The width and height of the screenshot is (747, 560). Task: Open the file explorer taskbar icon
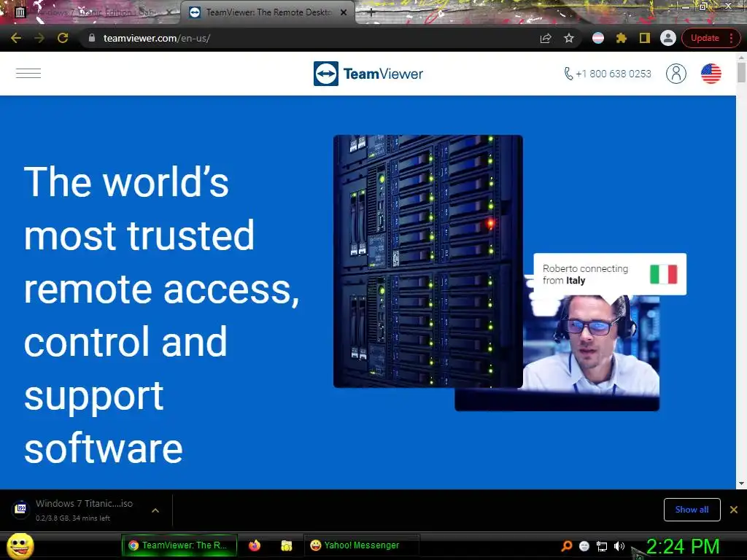click(x=286, y=545)
